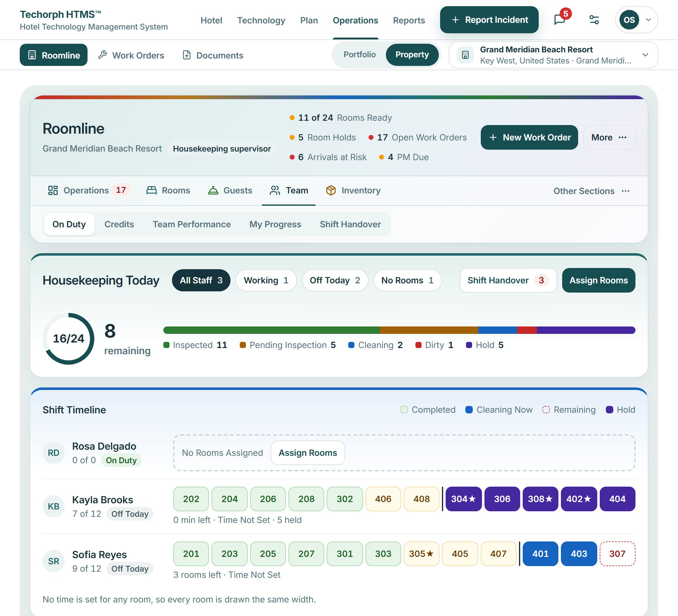
Task: Click the property selector building icon
Action: point(465,55)
